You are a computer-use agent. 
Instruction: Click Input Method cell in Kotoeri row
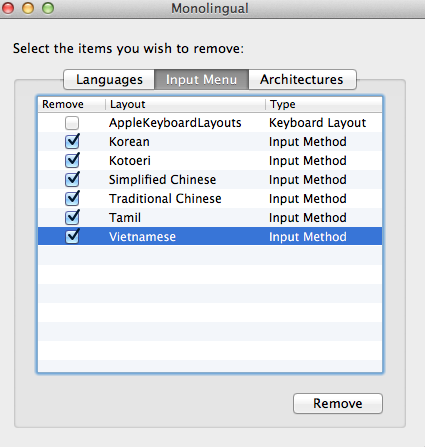(308, 161)
